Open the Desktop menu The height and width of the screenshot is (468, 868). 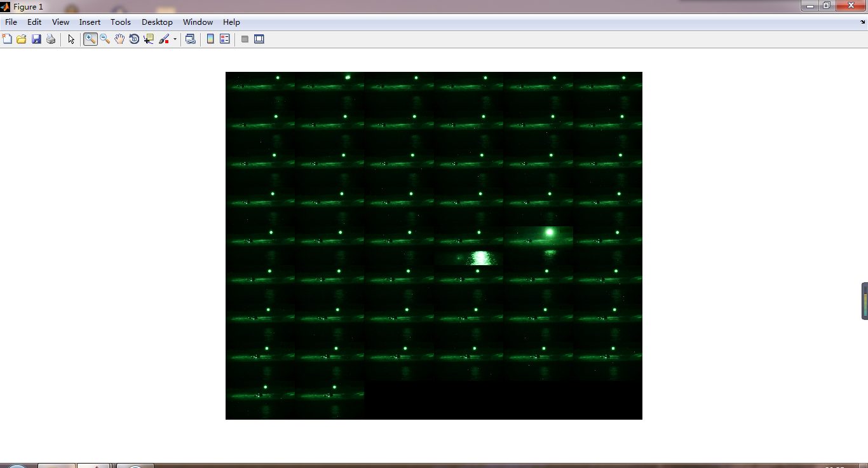pos(157,22)
